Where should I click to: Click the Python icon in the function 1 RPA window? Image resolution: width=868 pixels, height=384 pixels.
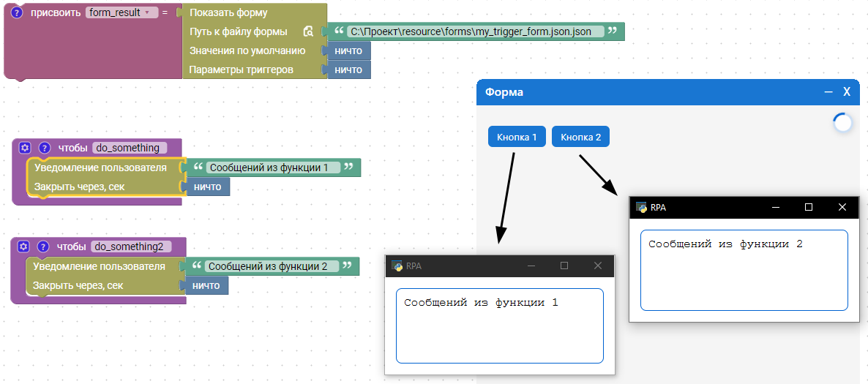click(x=397, y=266)
